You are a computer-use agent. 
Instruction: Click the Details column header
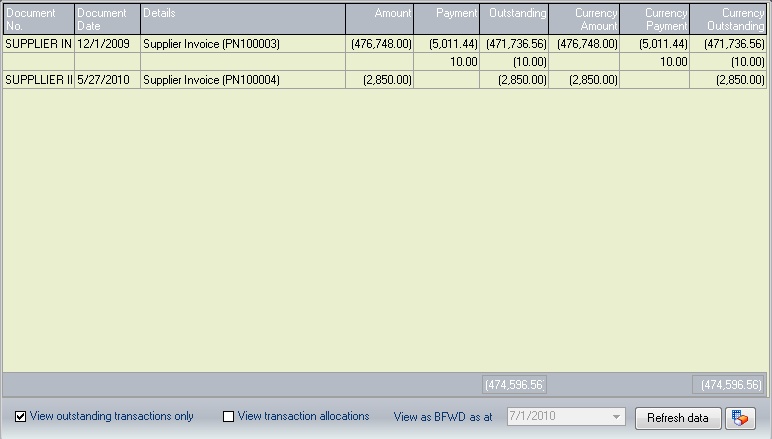[x=242, y=19]
